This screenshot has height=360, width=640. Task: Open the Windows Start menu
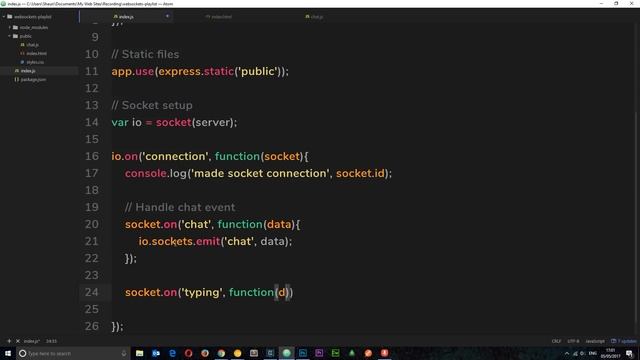[8, 353]
